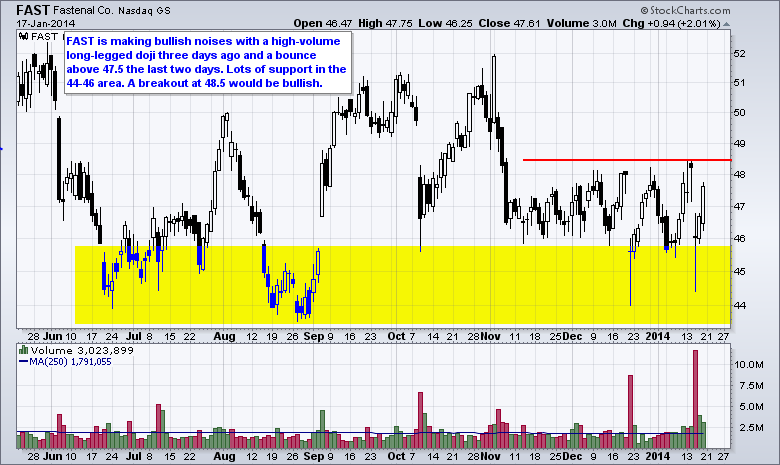Click the Volume 3.0M header value
Image resolution: width=780 pixels, height=465 pixels.
point(582,23)
